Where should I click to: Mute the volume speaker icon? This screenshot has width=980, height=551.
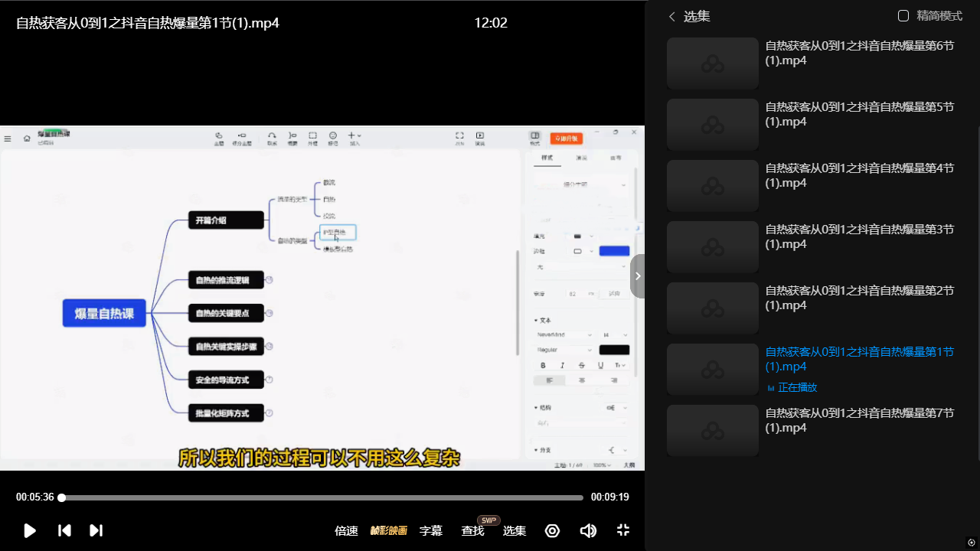click(x=588, y=530)
